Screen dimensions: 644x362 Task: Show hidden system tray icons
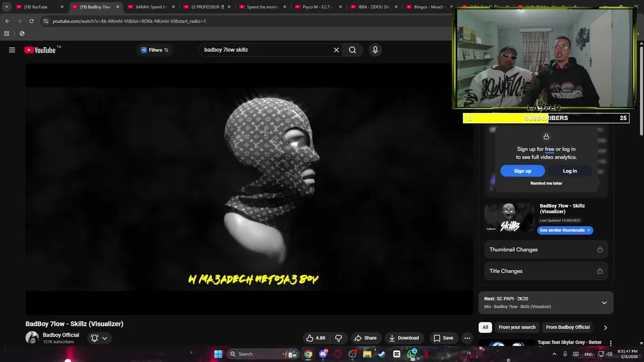(554, 354)
